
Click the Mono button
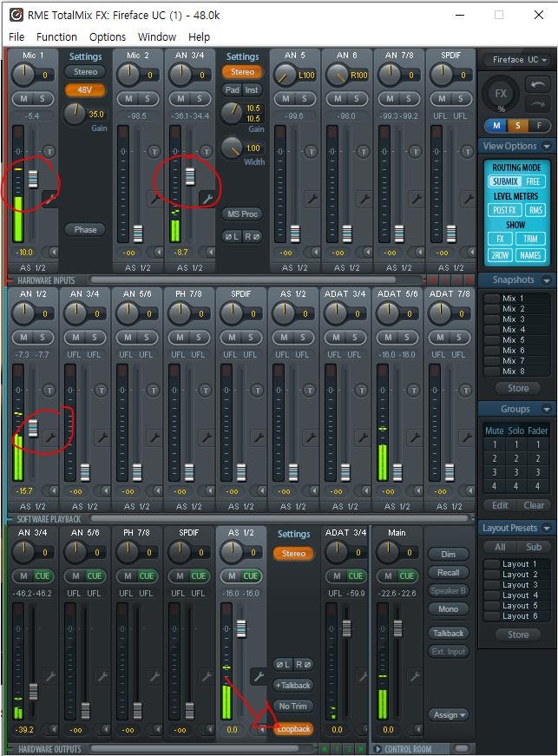448,609
